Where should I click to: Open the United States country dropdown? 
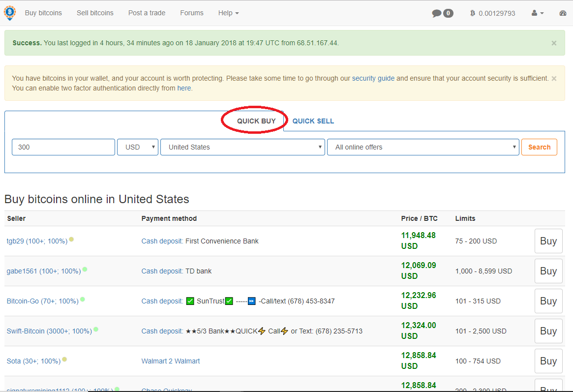[x=242, y=147]
